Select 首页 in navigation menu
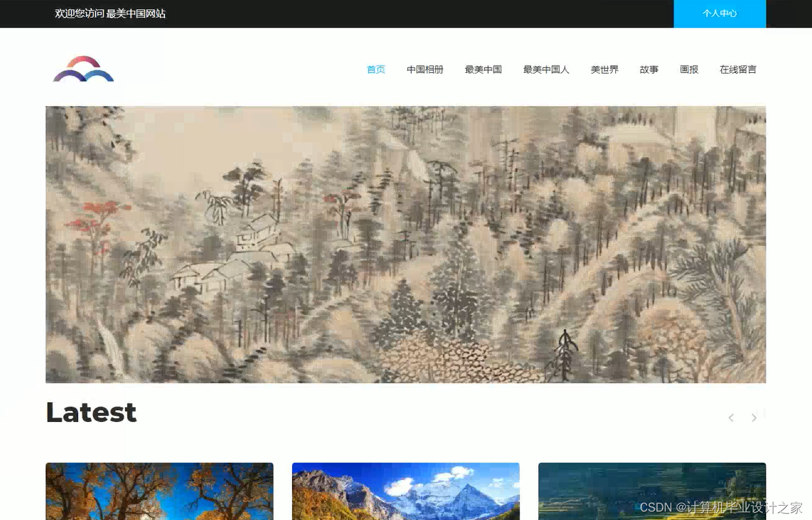This screenshot has height=520, width=812. pyautogui.click(x=376, y=70)
